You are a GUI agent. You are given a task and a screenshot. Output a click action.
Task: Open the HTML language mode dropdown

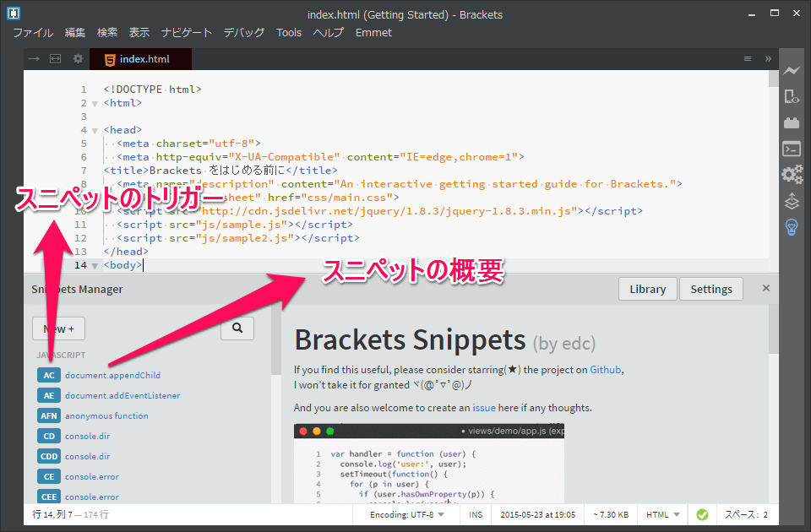coord(662,515)
